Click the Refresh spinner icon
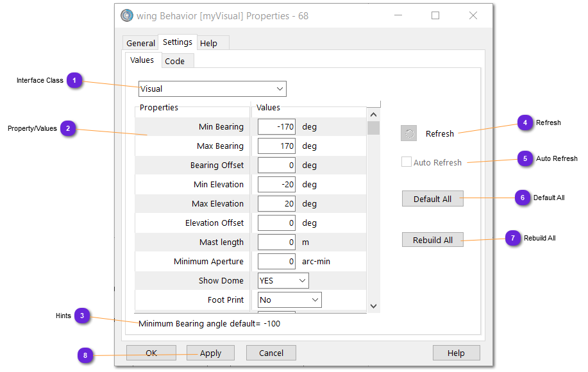This screenshot has height=372, width=588. tap(408, 133)
